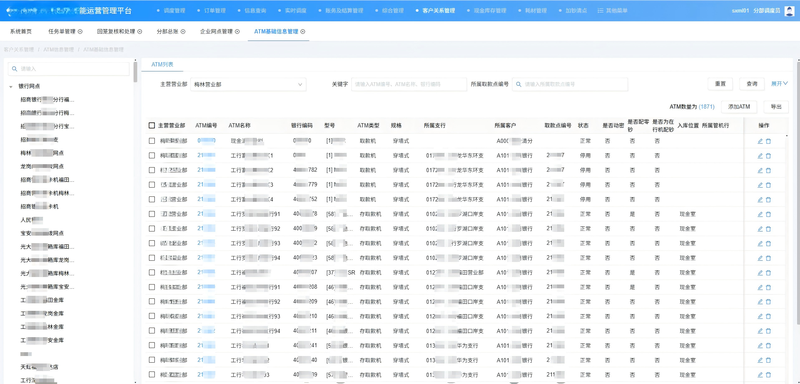Switch to the 任务单管理 tab
Viewport: 800px width, 384px height.
click(x=62, y=31)
